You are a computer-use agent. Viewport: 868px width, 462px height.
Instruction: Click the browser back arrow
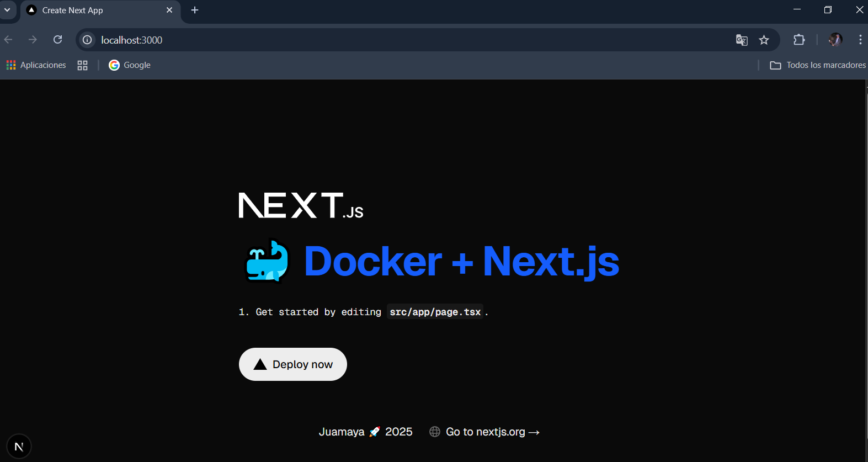(8, 40)
